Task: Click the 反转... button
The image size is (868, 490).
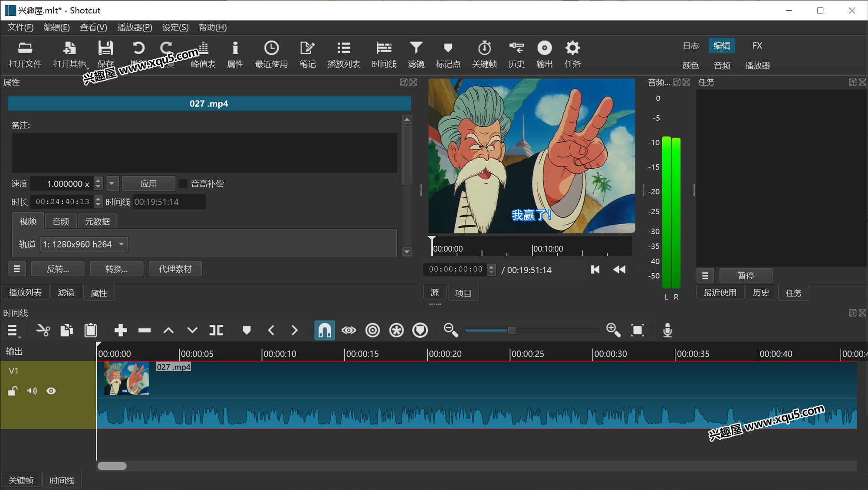Action: [58, 269]
